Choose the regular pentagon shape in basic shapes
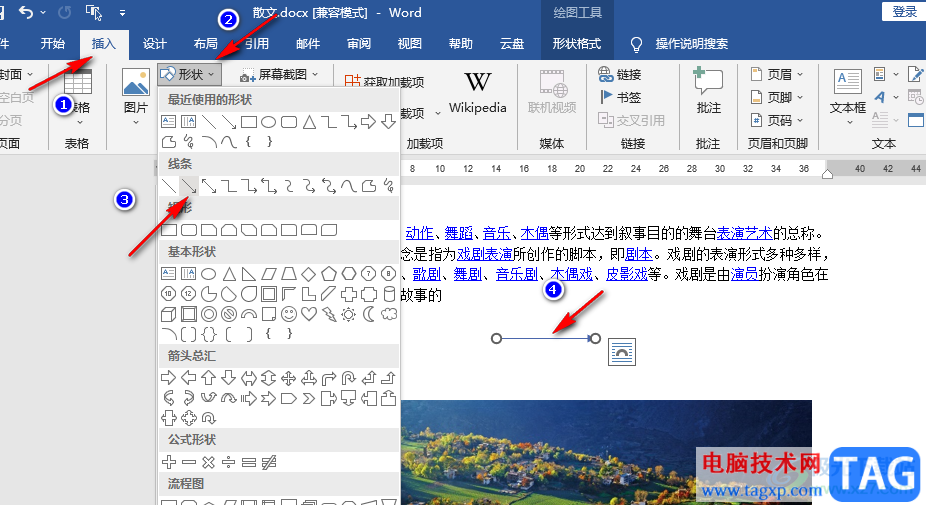 (x=329, y=273)
